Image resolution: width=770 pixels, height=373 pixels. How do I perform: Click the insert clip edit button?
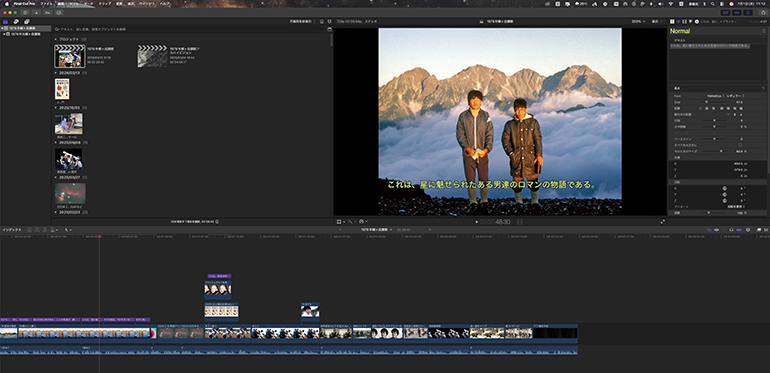tap(37, 230)
